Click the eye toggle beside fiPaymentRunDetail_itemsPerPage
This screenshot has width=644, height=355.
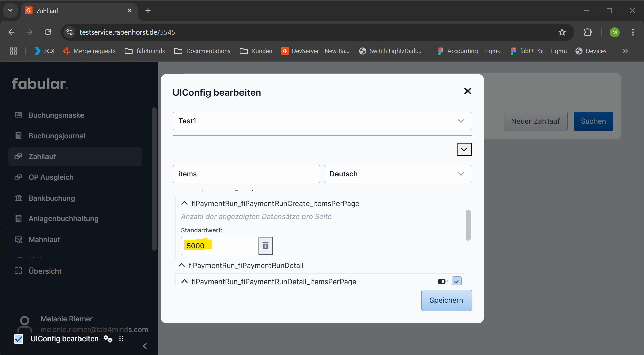point(441,282)
